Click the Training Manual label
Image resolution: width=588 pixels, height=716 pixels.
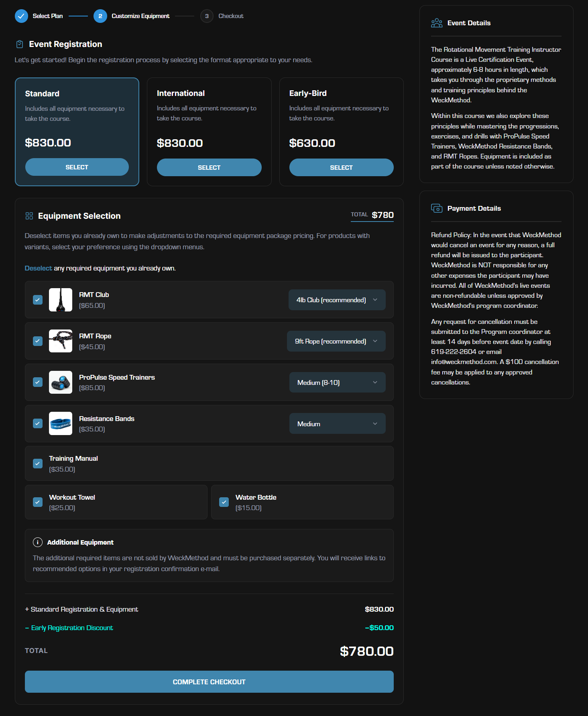[73, 458]
